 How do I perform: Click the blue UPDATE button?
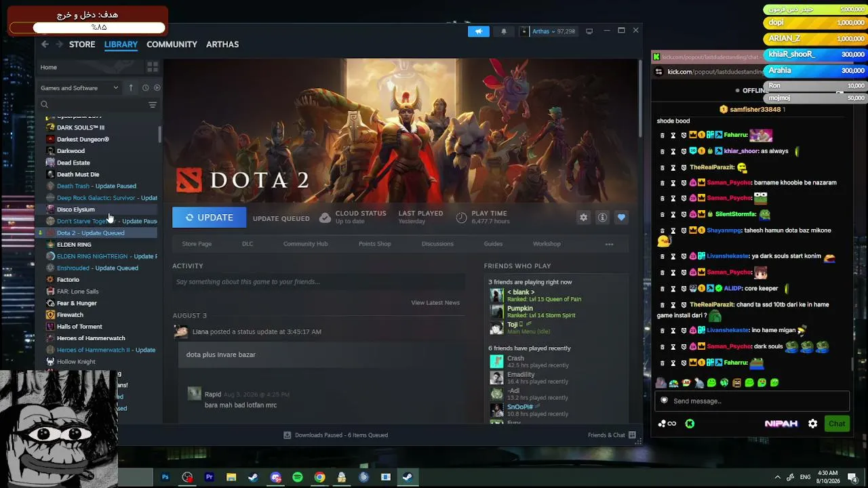click(x=209, y=218)
